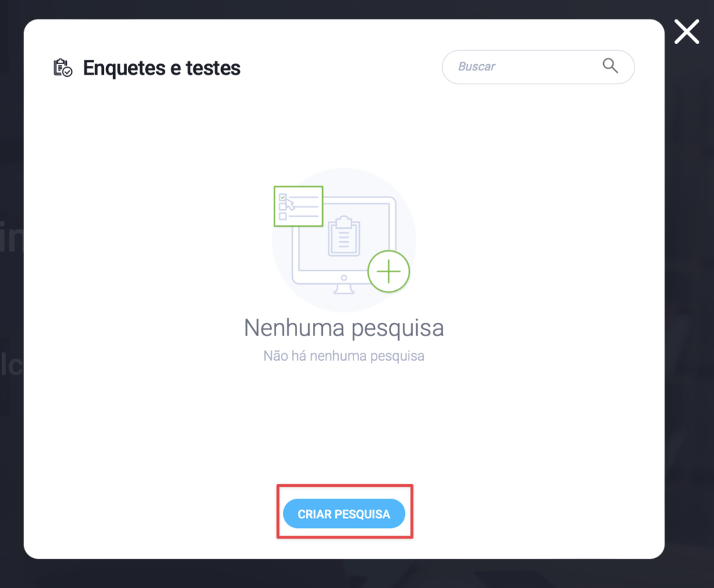Click the green checklist card illustration

coord(298,206)
